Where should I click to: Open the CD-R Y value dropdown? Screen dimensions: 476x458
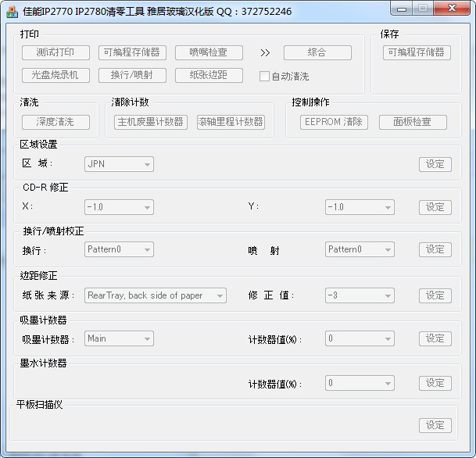[360, 207]
